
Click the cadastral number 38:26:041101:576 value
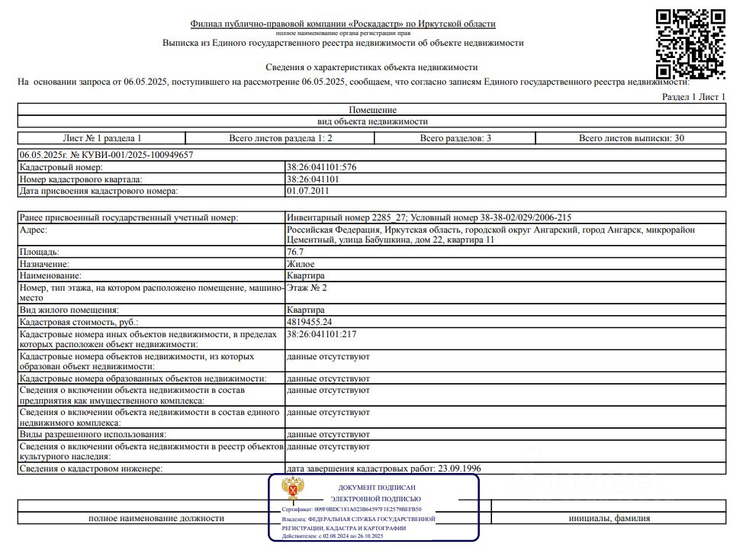[321, 167]
